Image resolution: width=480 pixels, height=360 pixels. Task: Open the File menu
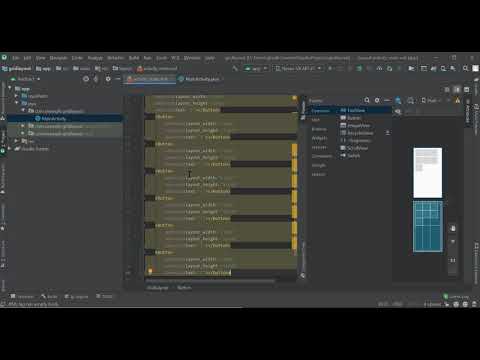pos(16,58)
